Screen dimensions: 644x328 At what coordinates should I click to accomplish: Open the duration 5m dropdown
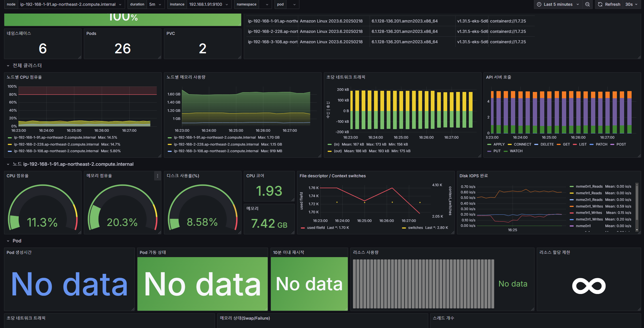click(155, 4)
